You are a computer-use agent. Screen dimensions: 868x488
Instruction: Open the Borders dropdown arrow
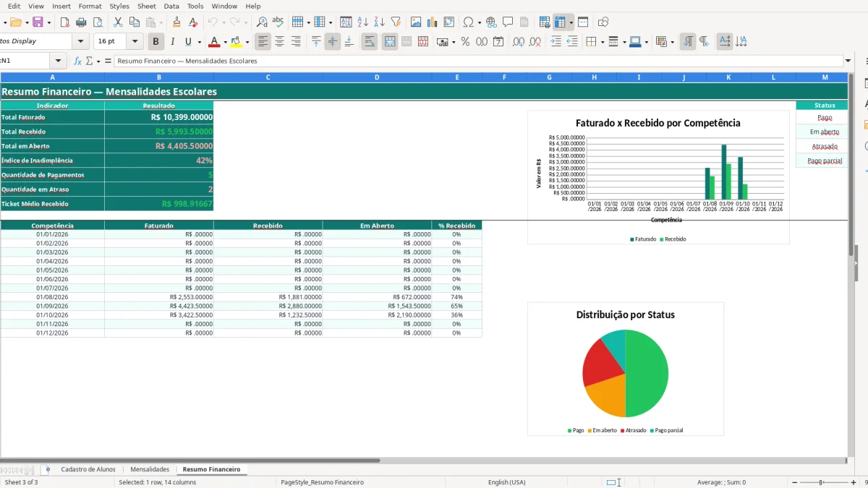click(601, 42)
